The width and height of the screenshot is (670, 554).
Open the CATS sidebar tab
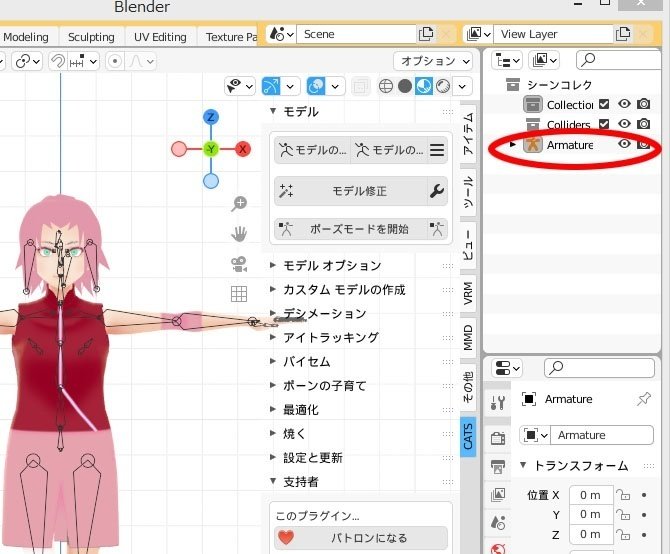pyautogui.click(x=468, y=437)
